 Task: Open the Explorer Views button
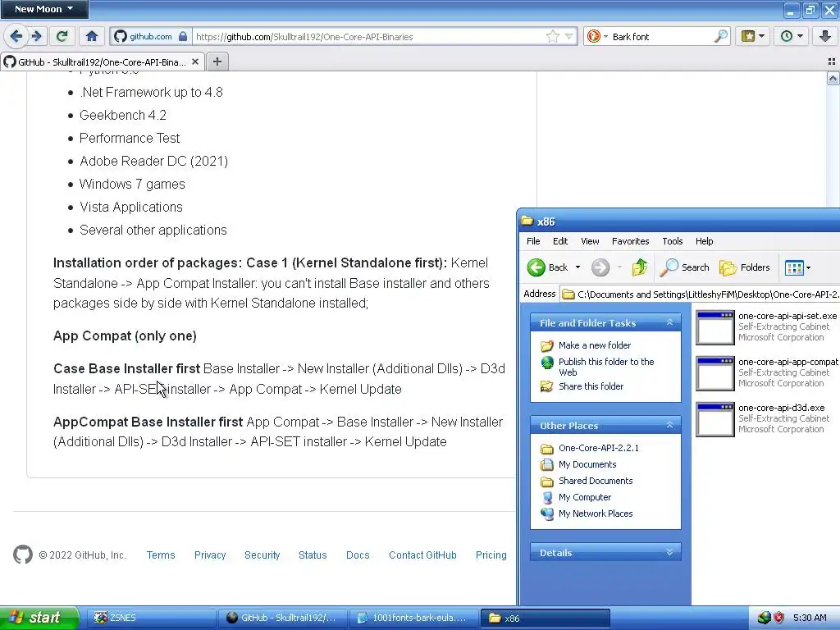pos(794,267)
